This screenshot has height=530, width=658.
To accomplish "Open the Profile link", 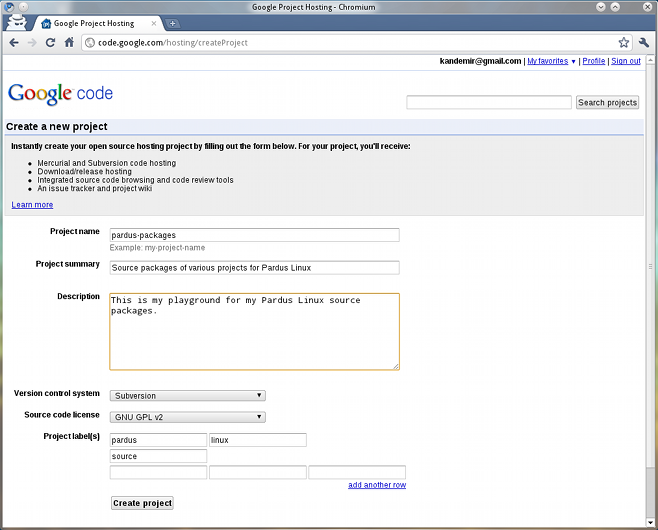I will tap(594, 61).
